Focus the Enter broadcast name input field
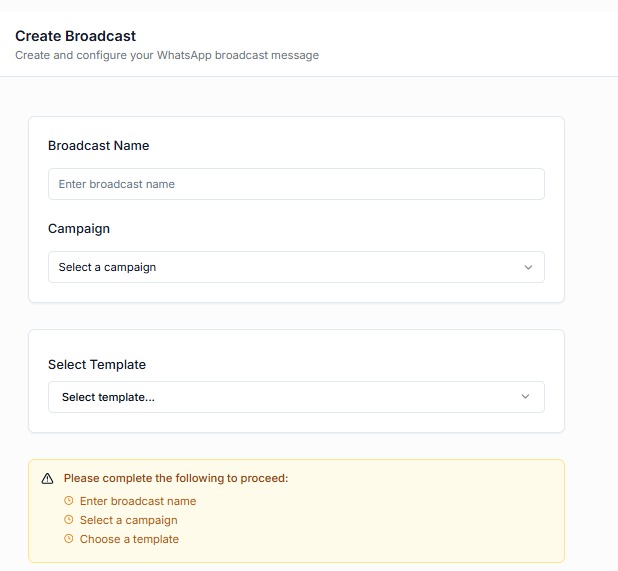This screenshot has width=618, height=571. (296, 184)
